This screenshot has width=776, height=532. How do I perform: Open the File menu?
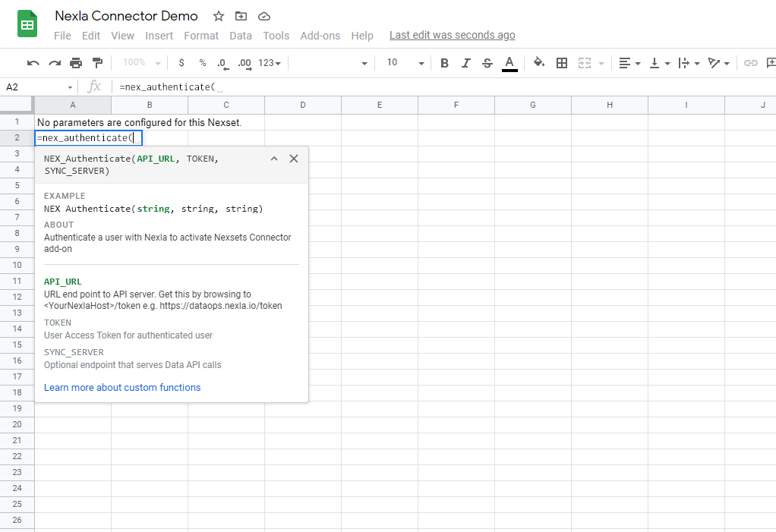[62, 36]
